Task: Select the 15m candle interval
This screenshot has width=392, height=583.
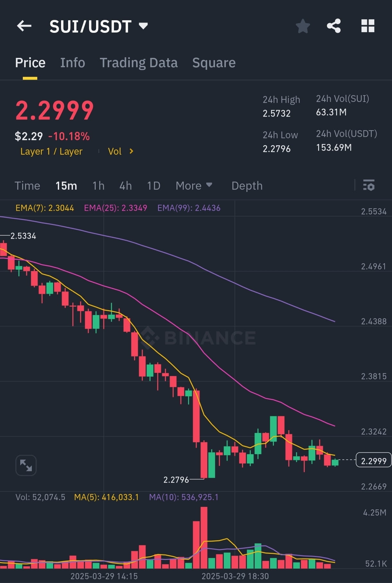Action: pyautogui.click(x=66, y=185)
